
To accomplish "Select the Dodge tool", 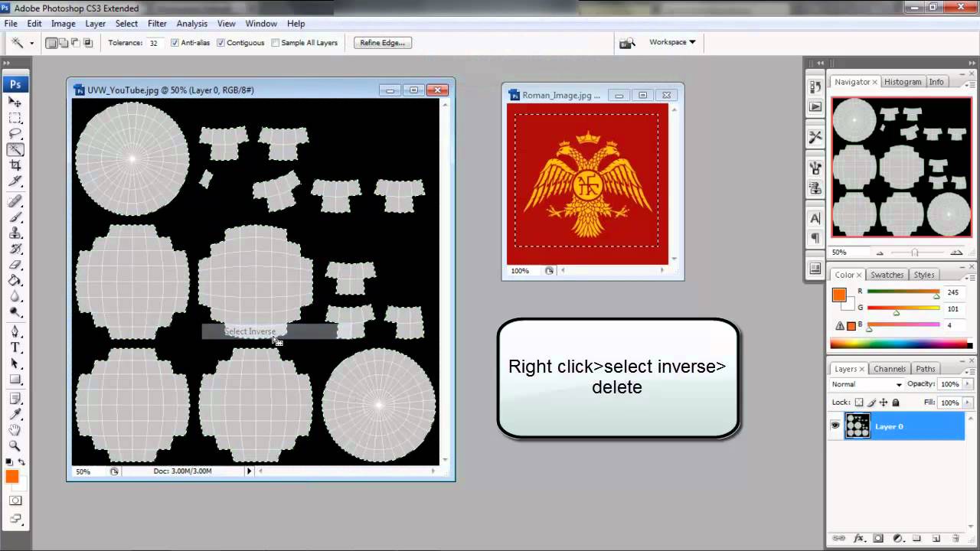I will pos(15,313).
